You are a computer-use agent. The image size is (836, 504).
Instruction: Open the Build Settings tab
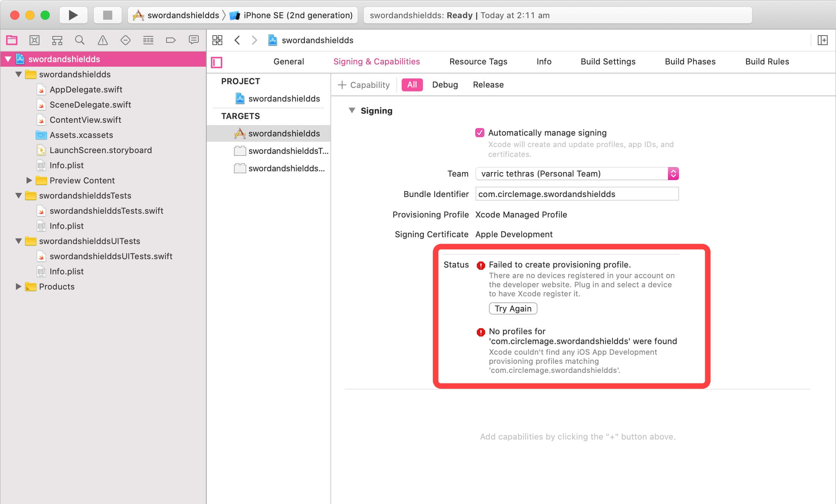608,61
